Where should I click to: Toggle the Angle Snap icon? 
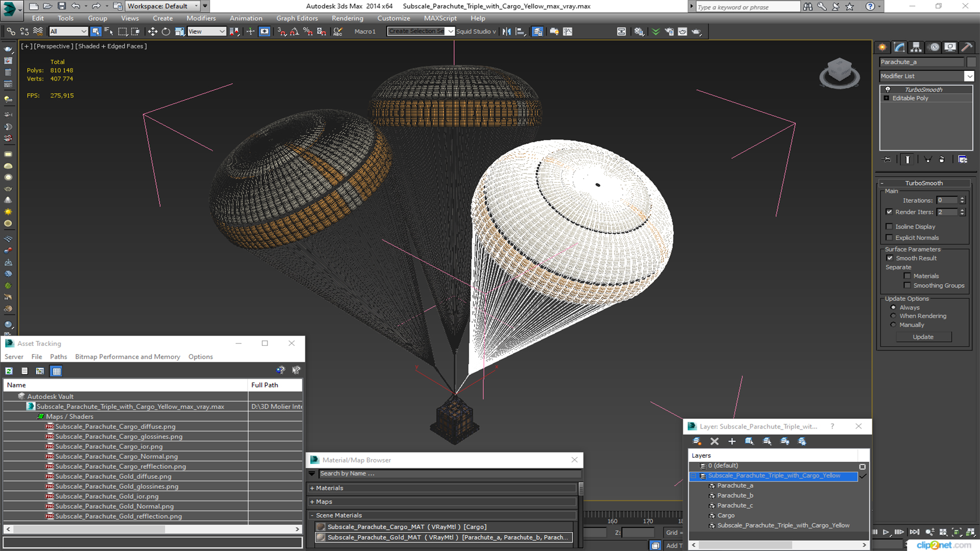(295, 32)
